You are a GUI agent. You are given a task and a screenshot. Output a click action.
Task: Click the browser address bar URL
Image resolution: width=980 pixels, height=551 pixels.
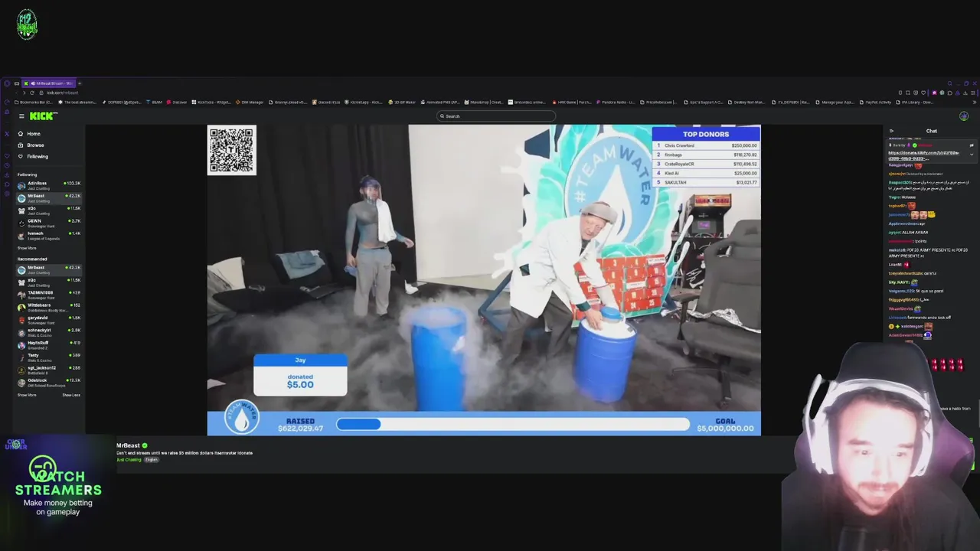pyautogui.click(x=62, y=93)
